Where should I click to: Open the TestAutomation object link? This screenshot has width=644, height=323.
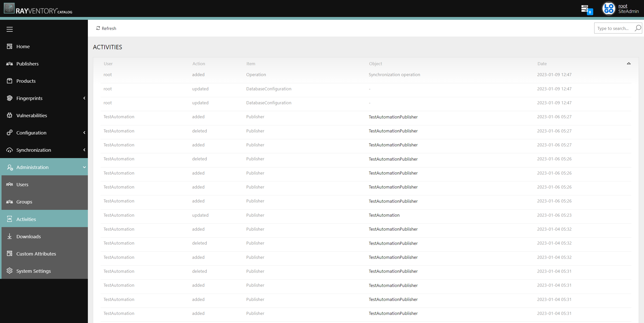[x=384, y=215]
